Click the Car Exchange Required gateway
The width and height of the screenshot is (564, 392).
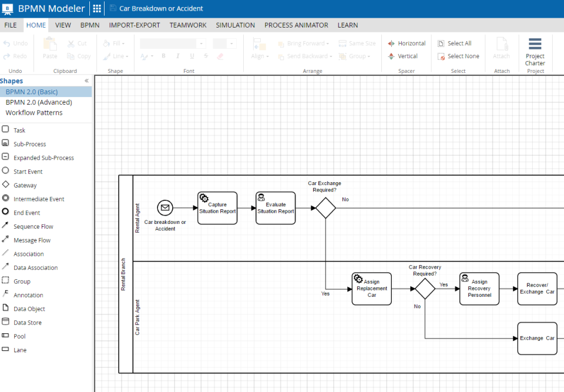pos(325,207)
